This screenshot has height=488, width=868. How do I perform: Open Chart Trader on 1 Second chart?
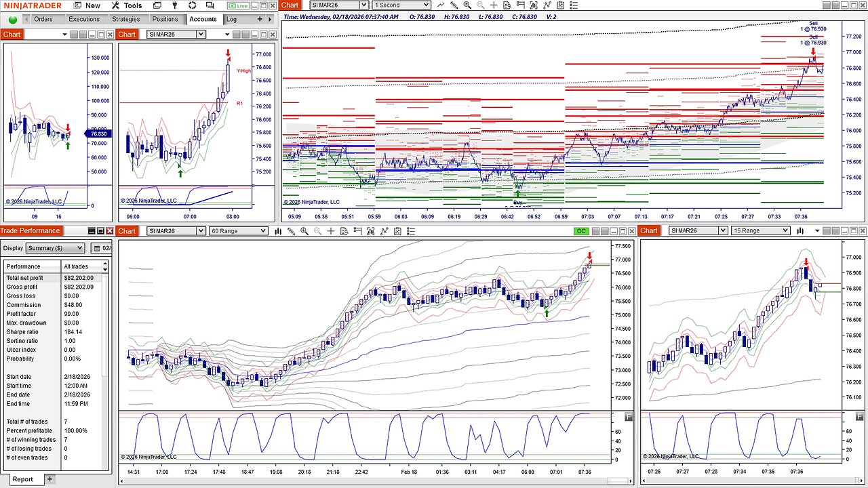point(519,5)
